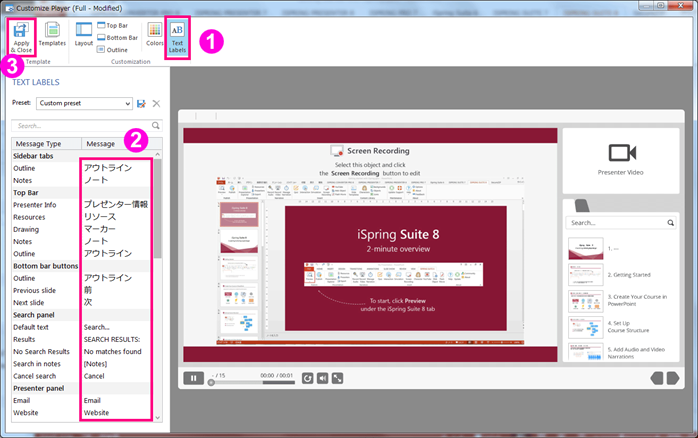Click the replay button in player
Screen dimensions: 698x438
[308, 378]
